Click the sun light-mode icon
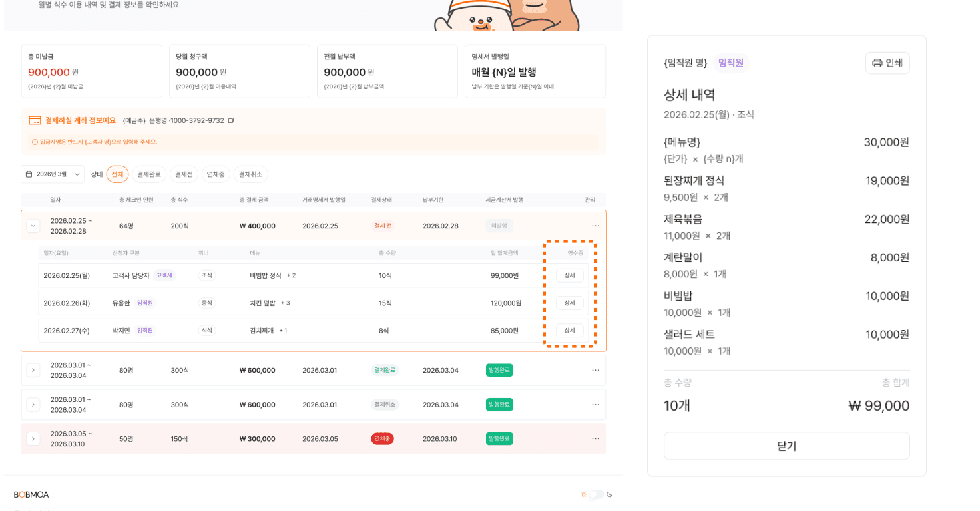Viewport: 980px width, 511px height. [583, 494]
